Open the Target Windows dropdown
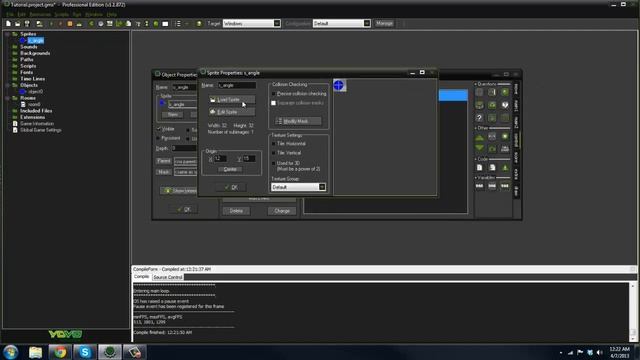 [251, 24]
